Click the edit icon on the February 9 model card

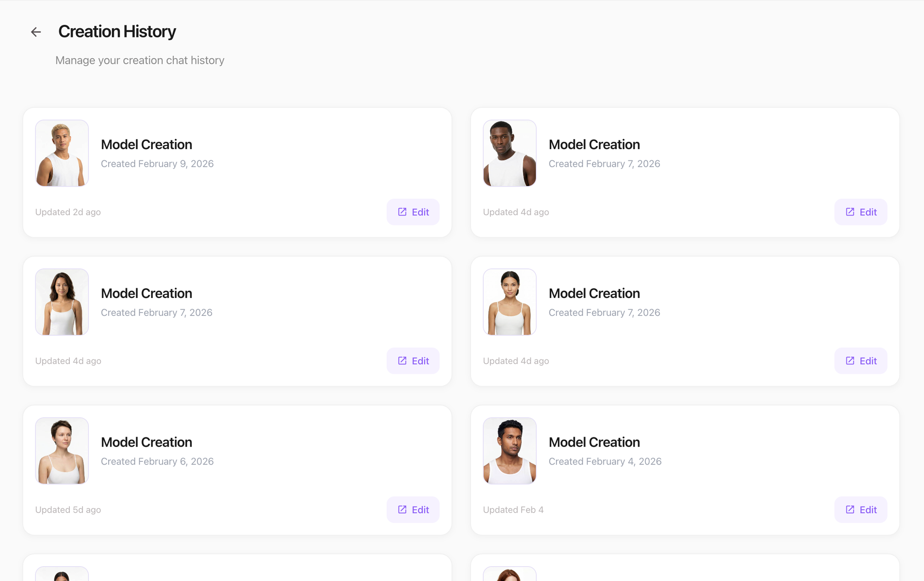(402, 212)
